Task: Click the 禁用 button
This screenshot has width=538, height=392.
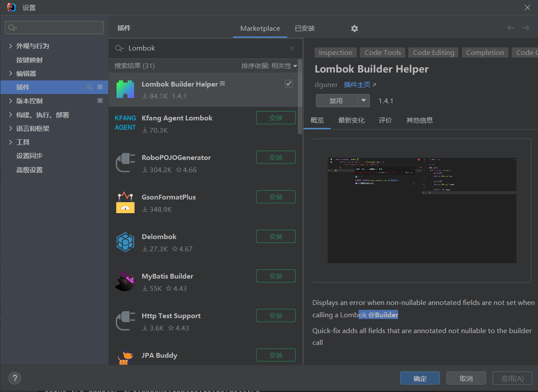Action: tap(337, 101)
